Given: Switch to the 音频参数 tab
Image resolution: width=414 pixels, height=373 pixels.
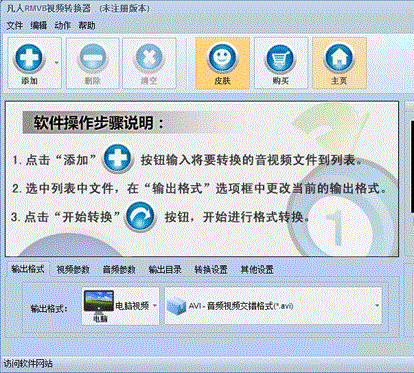Looking at the screenshot, I should coord(119,269).
